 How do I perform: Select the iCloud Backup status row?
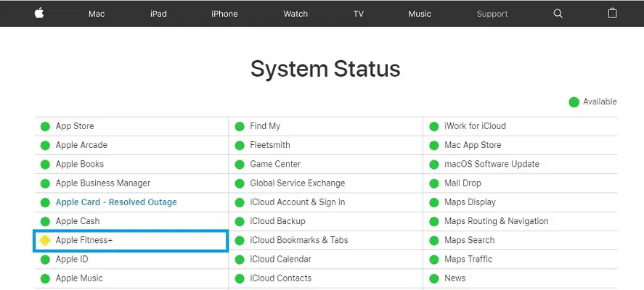[x=277, y=221]
